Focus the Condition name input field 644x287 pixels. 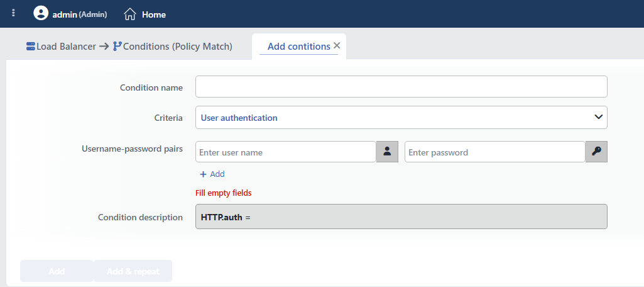401,87
